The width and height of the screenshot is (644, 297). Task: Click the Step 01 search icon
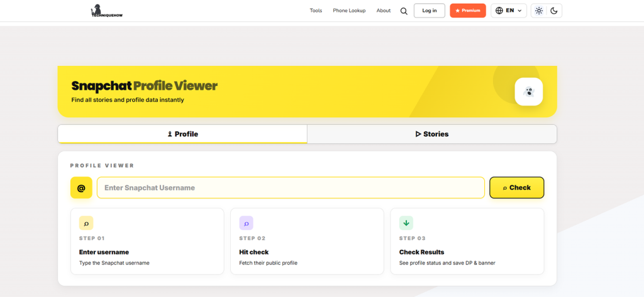click(x=86, y=223)
